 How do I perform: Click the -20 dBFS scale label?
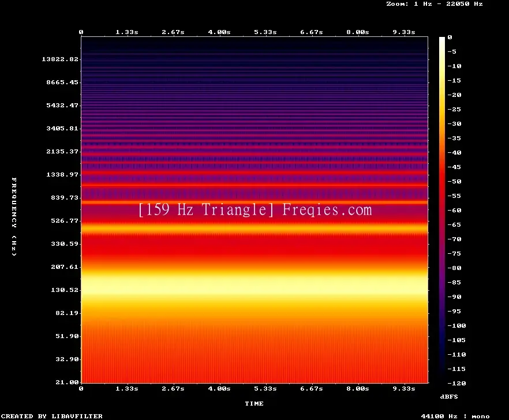(x=454, y=95)
